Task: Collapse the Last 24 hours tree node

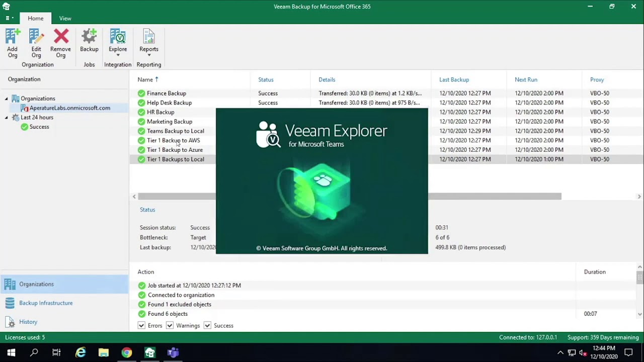Action: click(x=7, y=118)
